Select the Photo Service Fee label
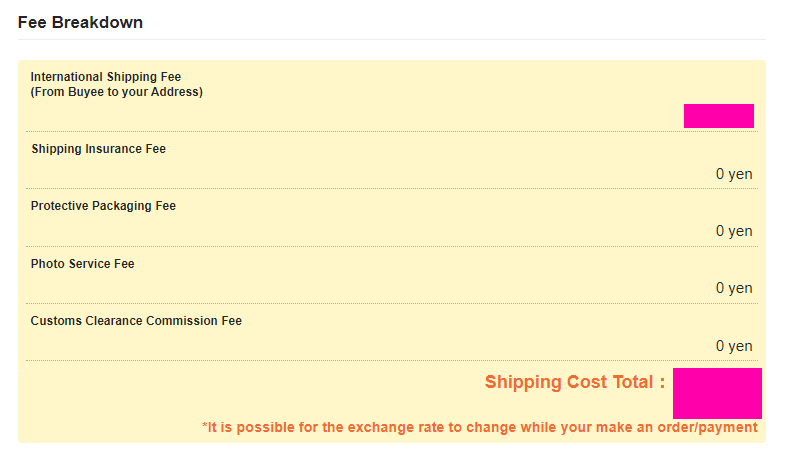This screenshot has height=459, width=792. click(82, 264)
